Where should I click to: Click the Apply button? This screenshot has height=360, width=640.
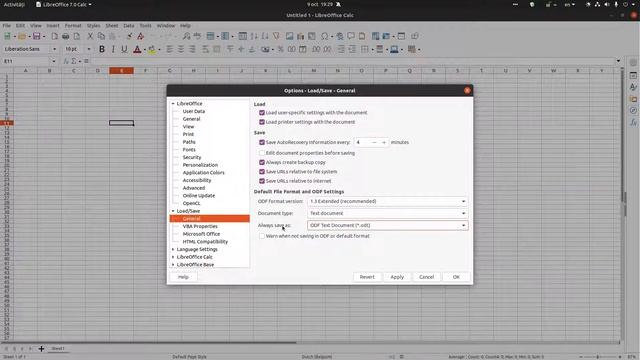pyautogui.click(x=397, y=277)
